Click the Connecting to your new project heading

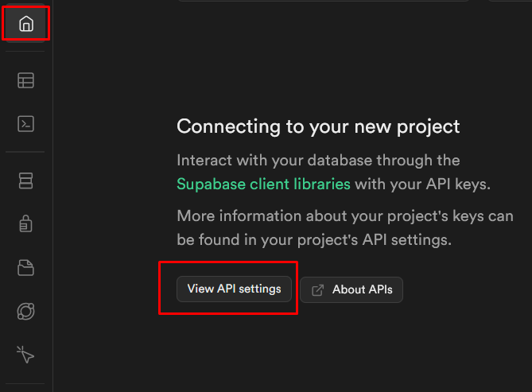point(318,127)
